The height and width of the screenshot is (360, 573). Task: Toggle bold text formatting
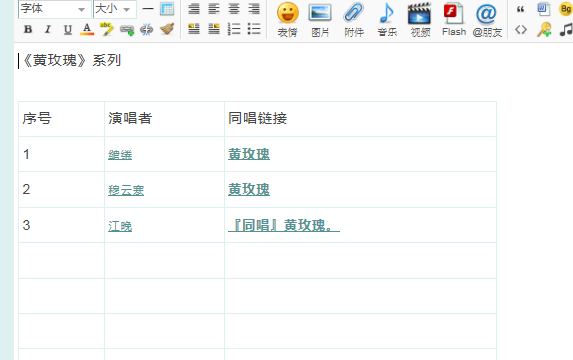point(28,29)
